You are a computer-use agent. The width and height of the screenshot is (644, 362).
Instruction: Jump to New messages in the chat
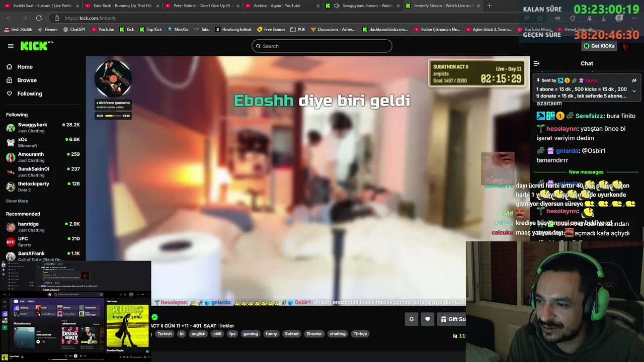(586, 172)
